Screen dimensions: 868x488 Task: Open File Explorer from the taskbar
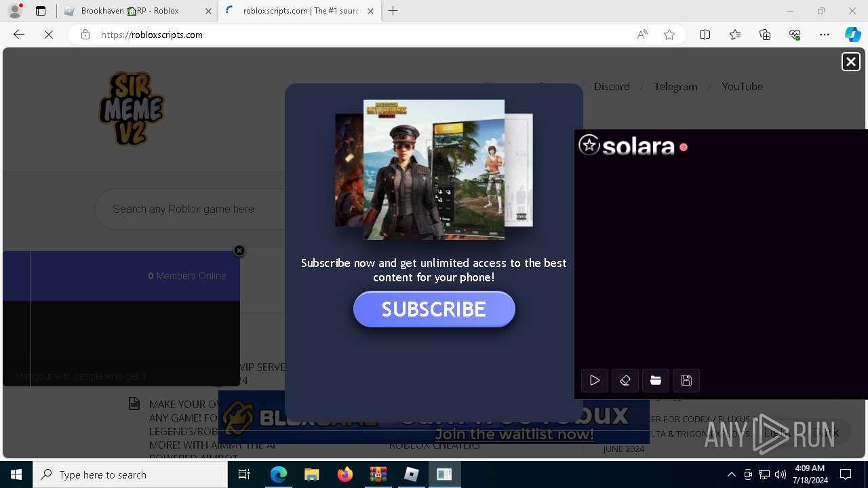pyautogui.click(x=311, y=474)
